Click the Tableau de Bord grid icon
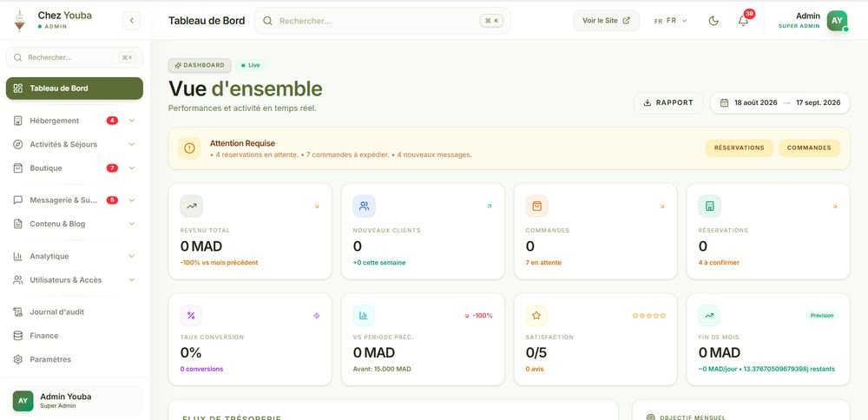 pyautogui.click(x=17, y=89)
